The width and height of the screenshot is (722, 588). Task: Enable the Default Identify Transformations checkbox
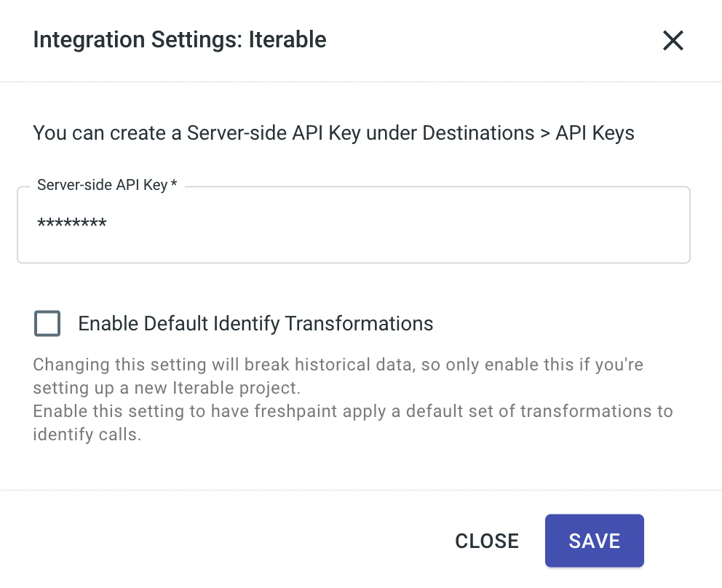pos(47,323)
